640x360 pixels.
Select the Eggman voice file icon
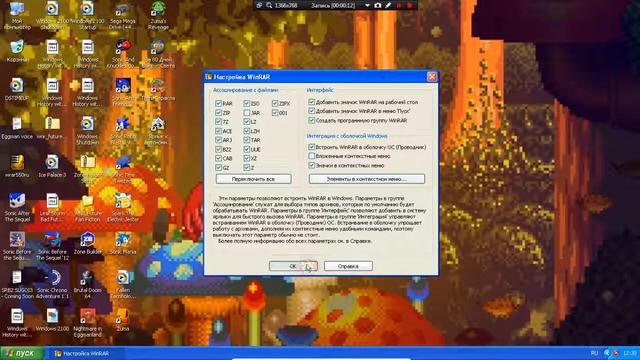[17, 128]
